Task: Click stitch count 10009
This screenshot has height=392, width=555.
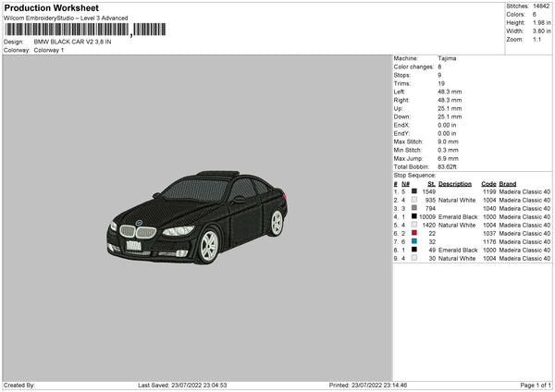Action: 427,217
